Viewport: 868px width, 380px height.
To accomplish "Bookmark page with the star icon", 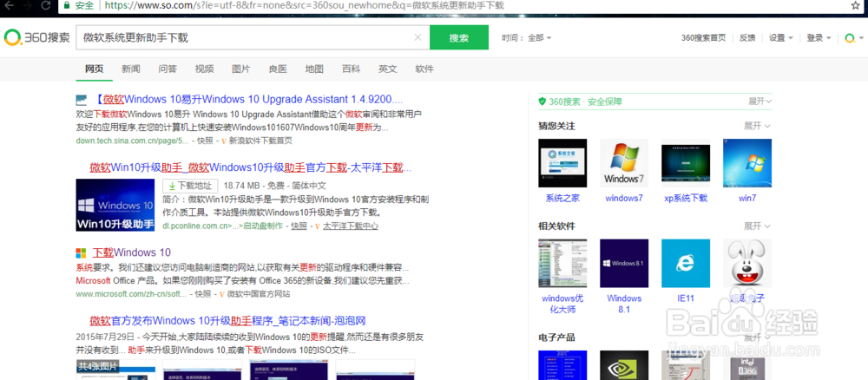I will pyautogui.click(x=855, y=5).
